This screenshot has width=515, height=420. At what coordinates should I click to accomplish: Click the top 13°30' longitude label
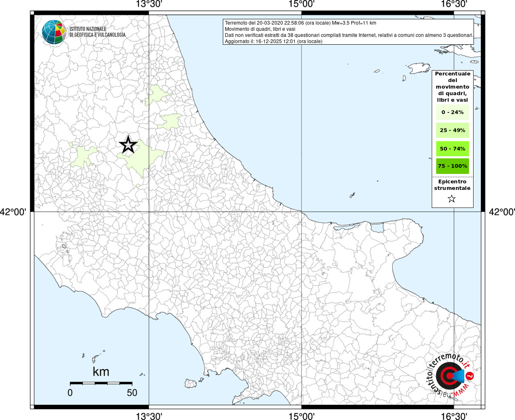[149, 4]
